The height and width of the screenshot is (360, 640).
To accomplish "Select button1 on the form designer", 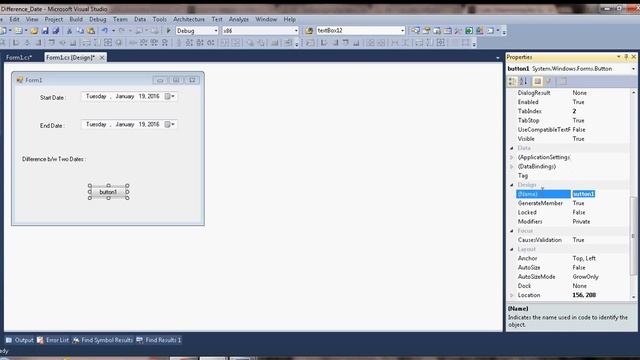I will tap(108, 192).
